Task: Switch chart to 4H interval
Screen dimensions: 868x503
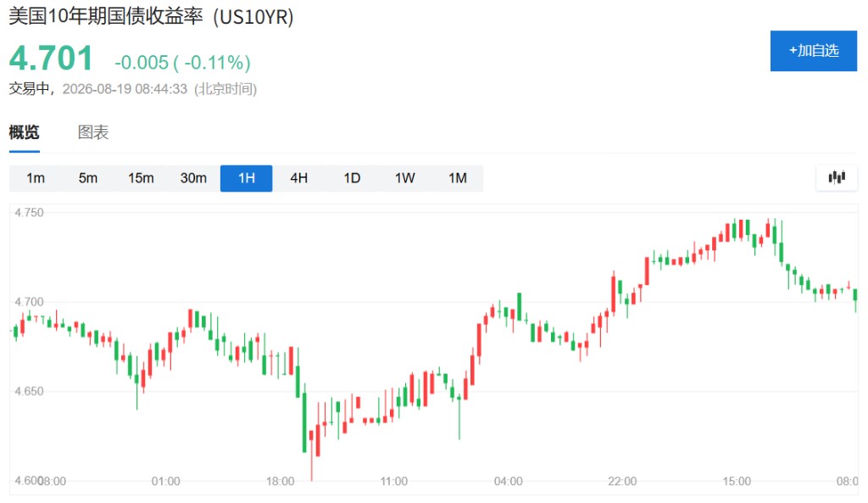Action: pos(299,178)
